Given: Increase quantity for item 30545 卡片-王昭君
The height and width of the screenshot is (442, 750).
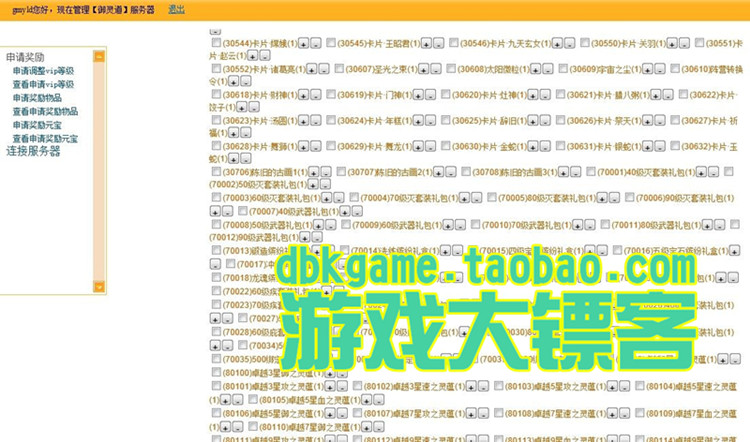Looking at the screenshot, I should (x=427, y=44).
